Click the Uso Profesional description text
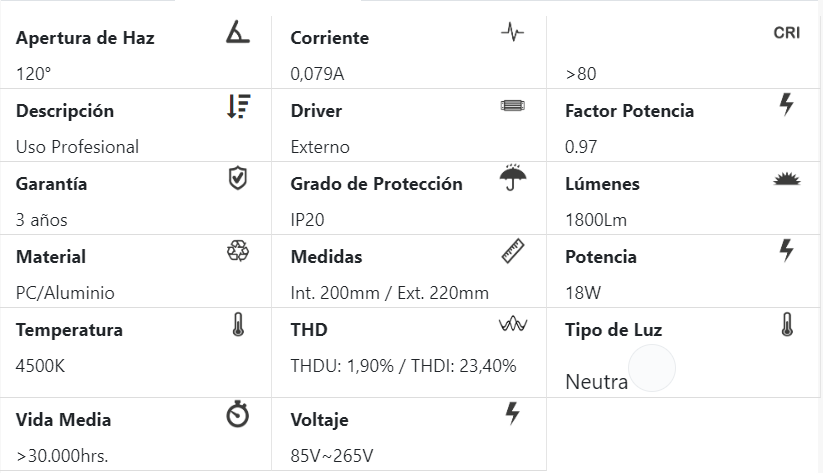Image resolution: width=823 pixels, height=473 pixels. click(77, 147)
